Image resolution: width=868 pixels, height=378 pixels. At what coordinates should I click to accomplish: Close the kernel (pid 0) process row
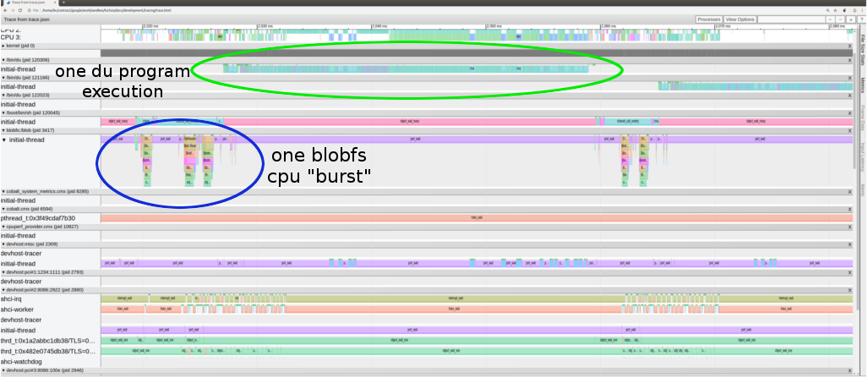[x=850, y=45]
